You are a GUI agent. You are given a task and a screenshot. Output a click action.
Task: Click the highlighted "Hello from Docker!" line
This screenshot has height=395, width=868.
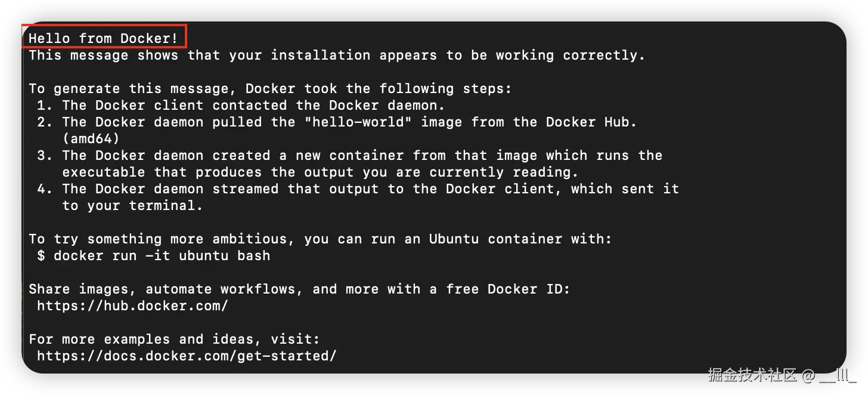104,38
